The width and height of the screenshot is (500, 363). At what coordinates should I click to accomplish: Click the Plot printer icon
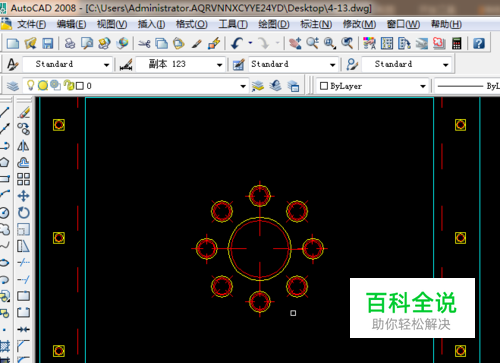click(x=70, y=43)
